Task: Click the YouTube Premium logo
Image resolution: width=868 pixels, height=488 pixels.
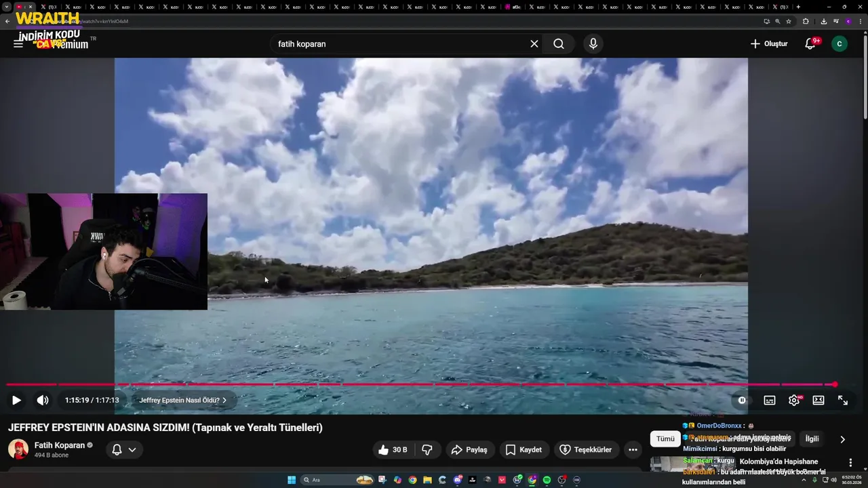Action: point(63,44)
